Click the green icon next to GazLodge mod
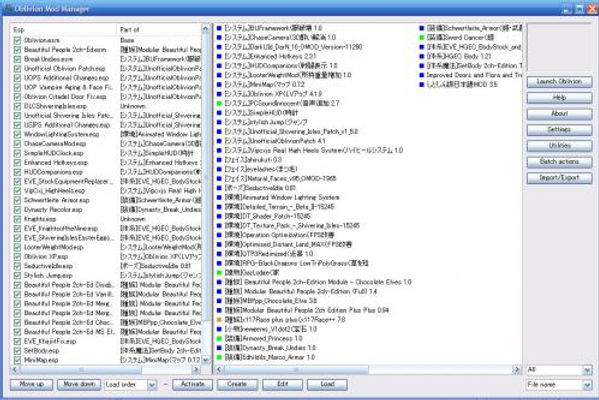 (219, 273)
